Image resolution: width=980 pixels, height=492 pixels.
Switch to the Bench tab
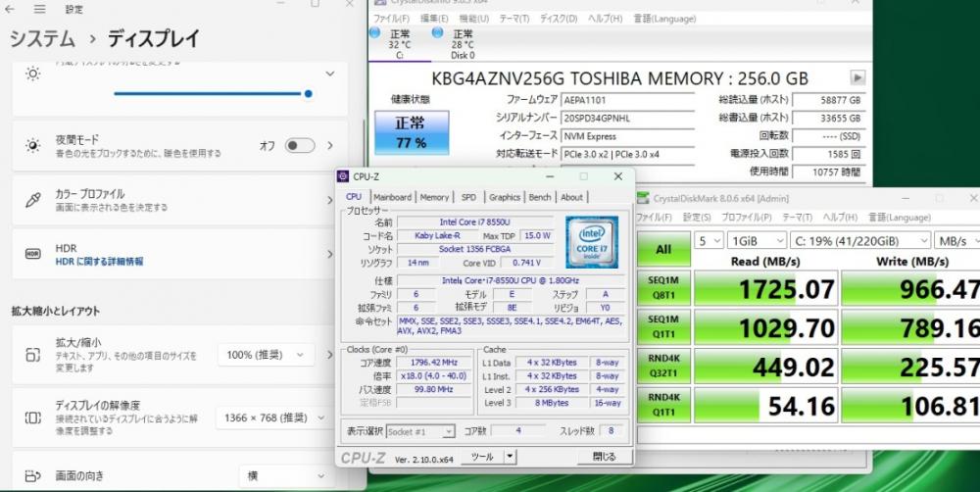pos(540,197)
